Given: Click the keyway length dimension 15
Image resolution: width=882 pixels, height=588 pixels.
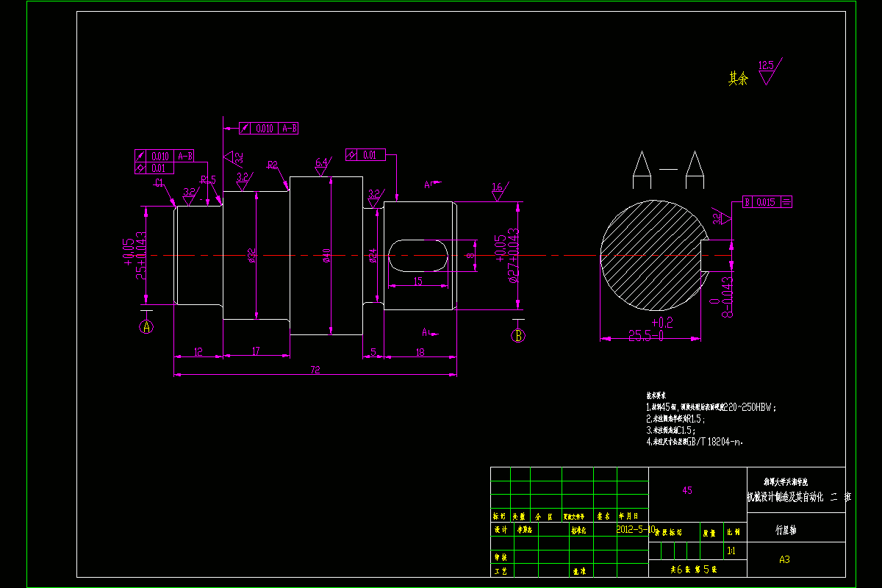Looking at the screenshot, I should [418, 280].
